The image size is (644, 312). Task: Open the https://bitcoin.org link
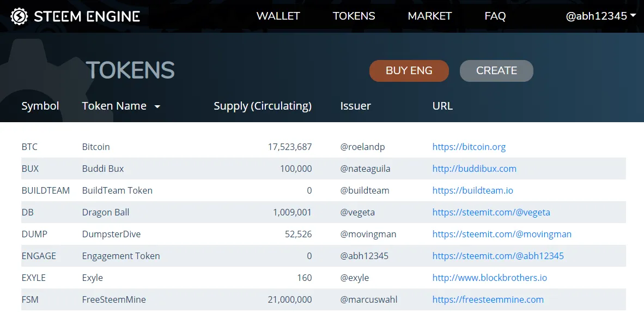point(469,147)
